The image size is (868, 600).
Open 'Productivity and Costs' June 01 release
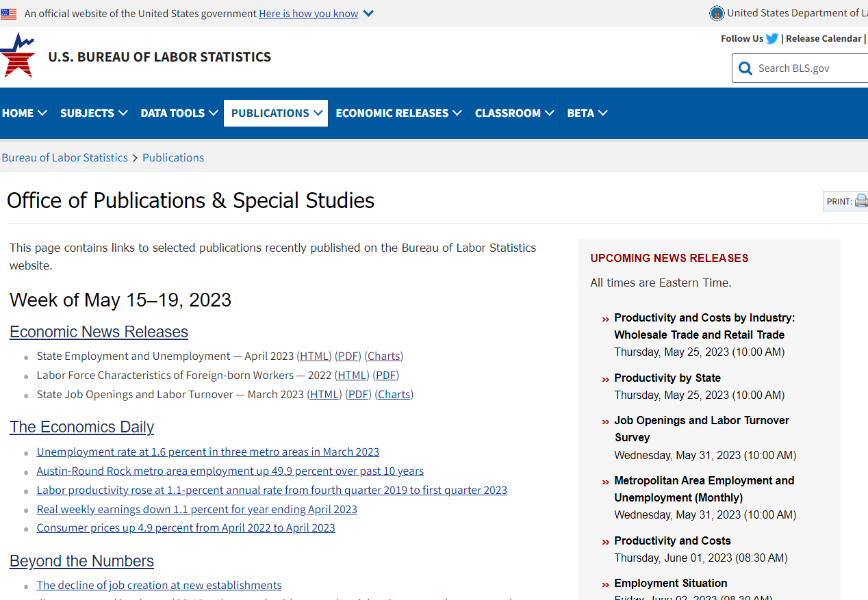coord(672,540)
